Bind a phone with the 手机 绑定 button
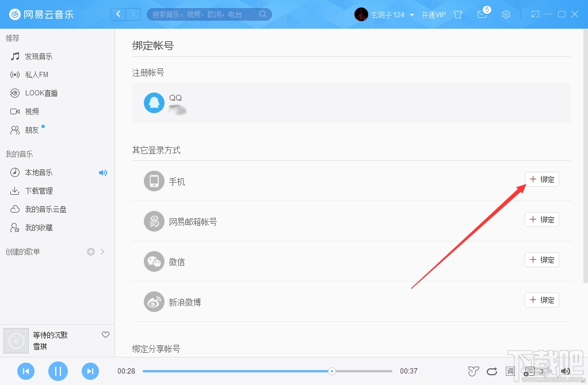 coord(541,179)
